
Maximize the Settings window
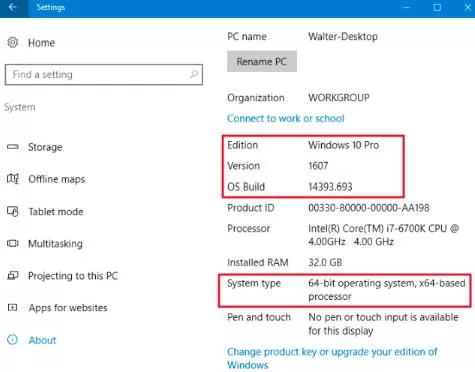[x=437, y=7]
